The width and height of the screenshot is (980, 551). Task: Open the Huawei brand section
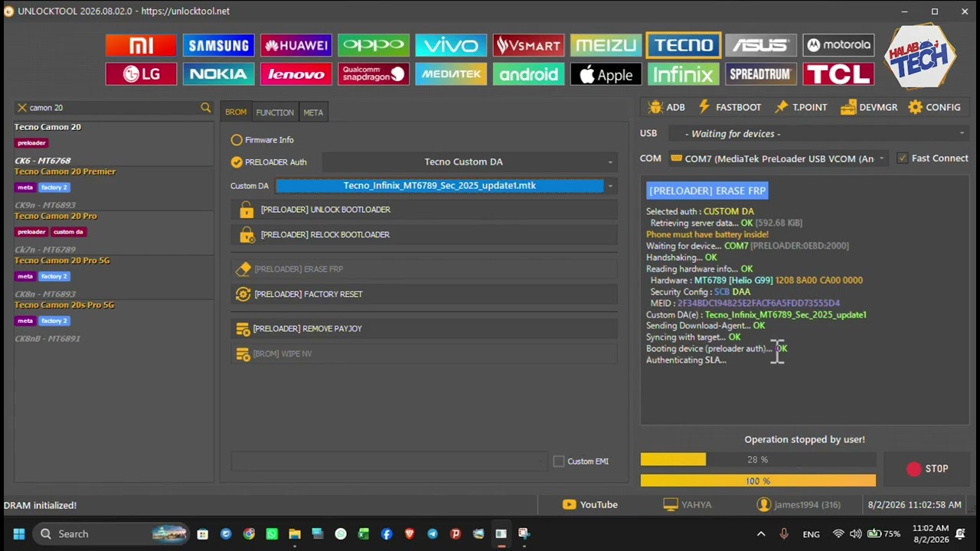tap(296, 46)
